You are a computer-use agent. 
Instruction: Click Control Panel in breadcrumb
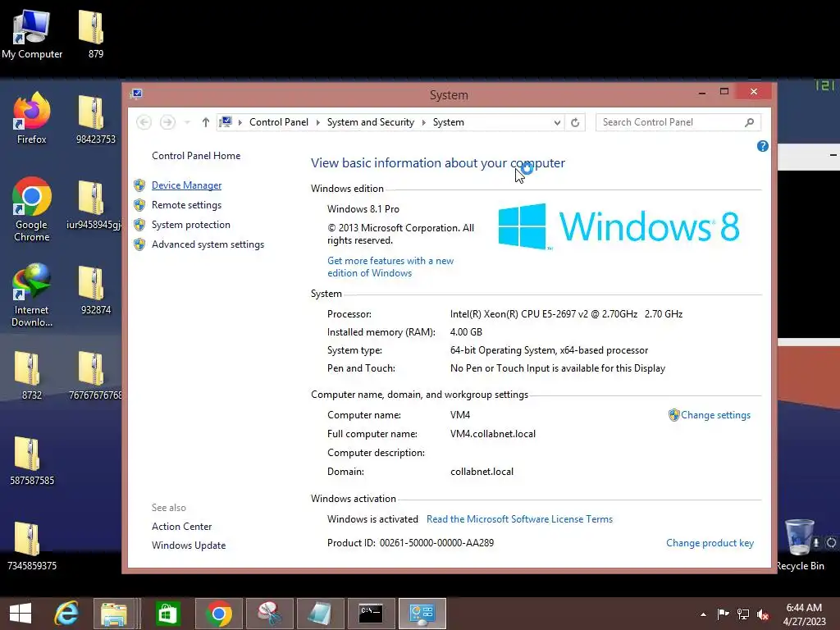tap(279, 122)
